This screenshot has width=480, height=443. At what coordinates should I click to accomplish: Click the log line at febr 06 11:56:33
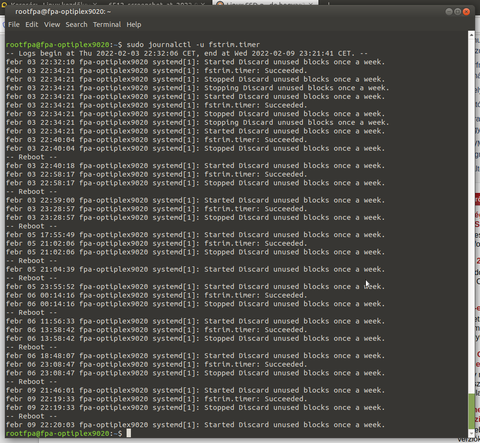click(x=195, y=321)
